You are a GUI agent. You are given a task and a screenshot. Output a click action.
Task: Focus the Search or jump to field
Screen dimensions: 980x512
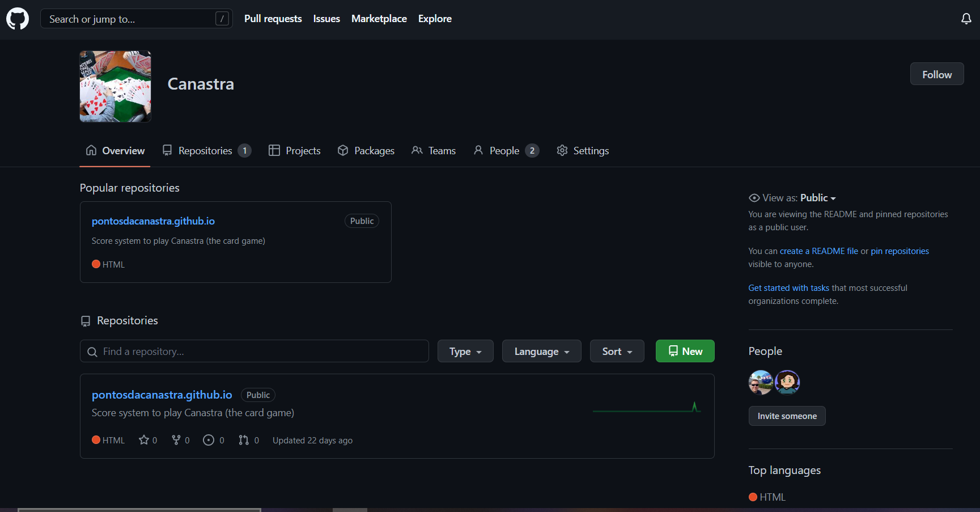[x=137, y=19]
